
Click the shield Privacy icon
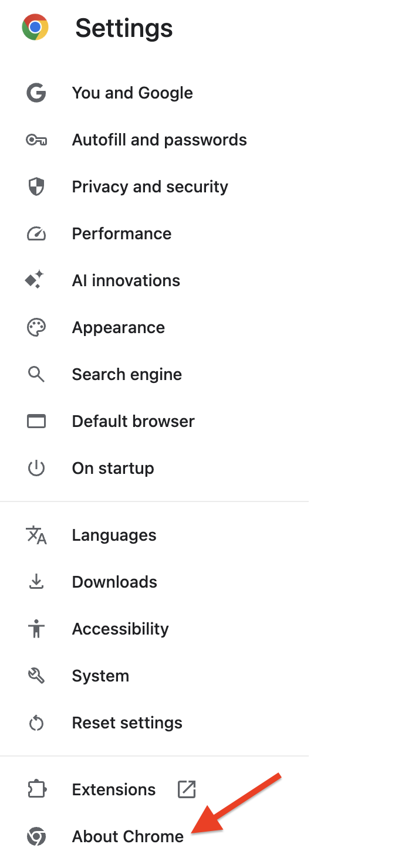(x=36, y=187)
